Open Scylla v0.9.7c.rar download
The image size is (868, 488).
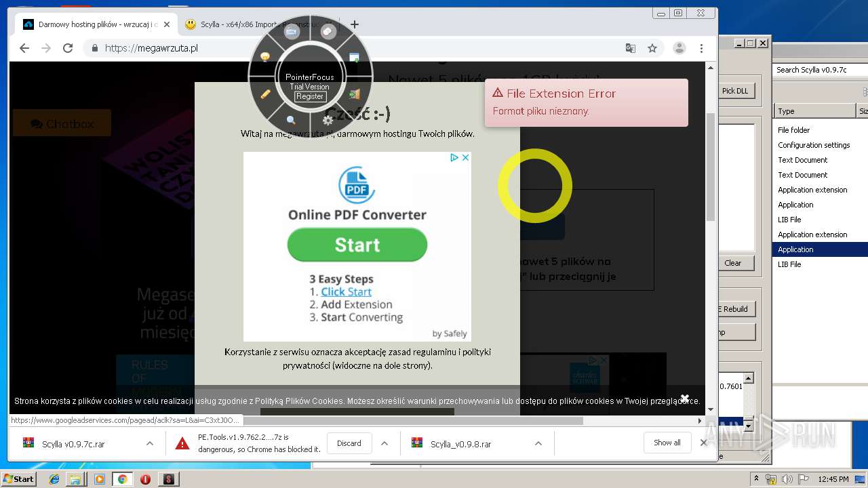[x=73, y=444]
